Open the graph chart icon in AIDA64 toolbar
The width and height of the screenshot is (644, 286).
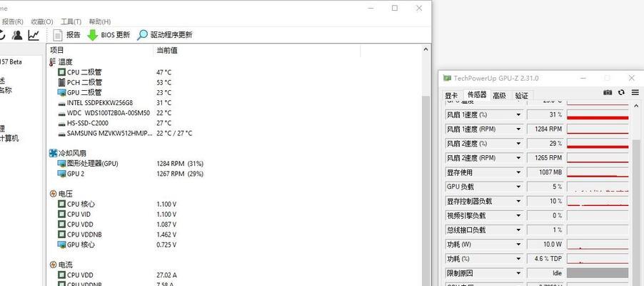pos(34,35)
